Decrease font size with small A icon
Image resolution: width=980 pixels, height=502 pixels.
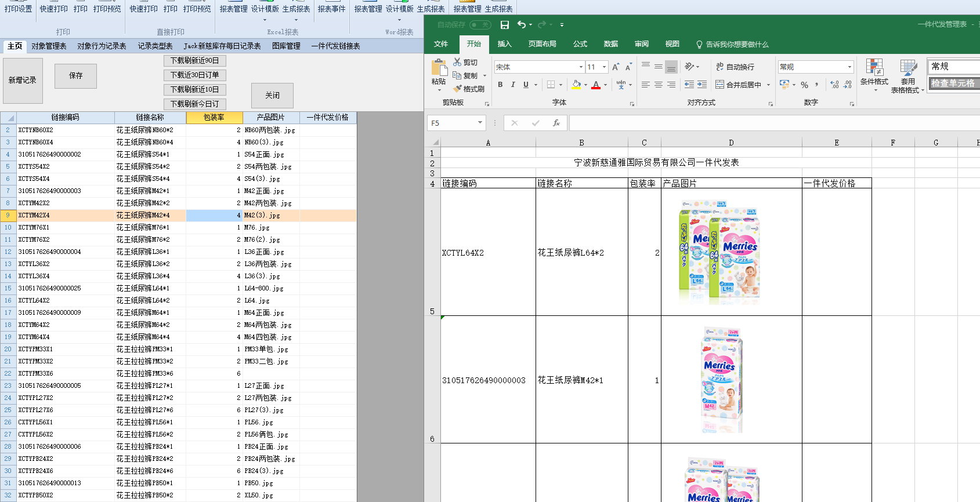(628, 67)
